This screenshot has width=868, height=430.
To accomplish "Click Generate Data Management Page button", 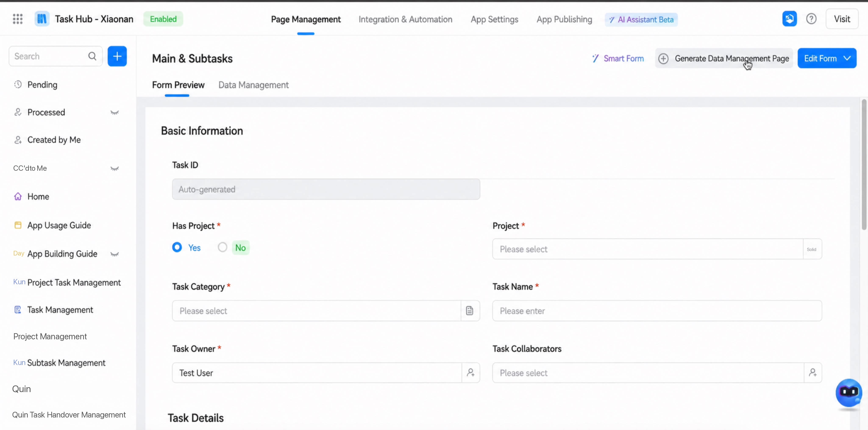I will click(724, 58).
